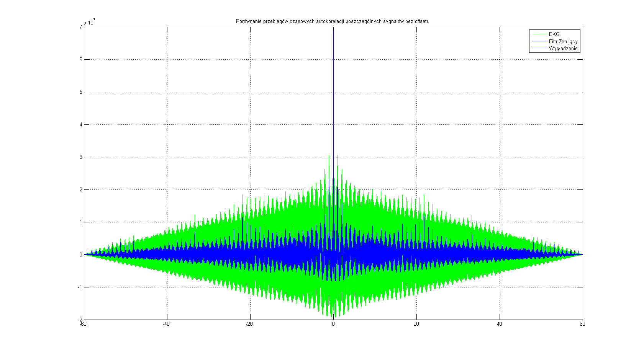
Task: Select the EKG legend label
Action: [x=554, y=34]
